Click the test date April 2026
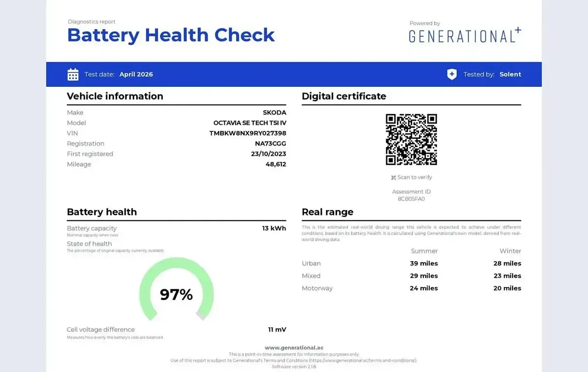 point(136,74)
